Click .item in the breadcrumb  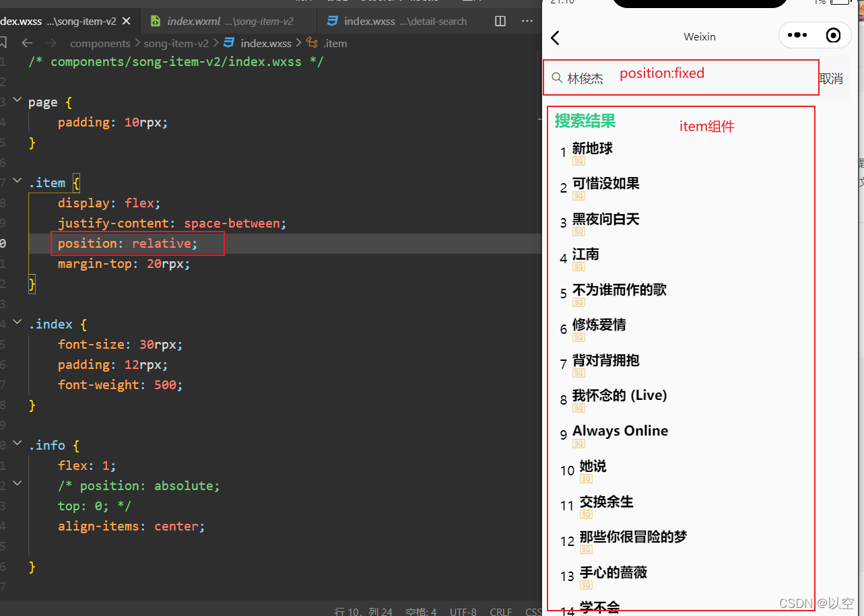pyautogui.click(x=335, y=43)
